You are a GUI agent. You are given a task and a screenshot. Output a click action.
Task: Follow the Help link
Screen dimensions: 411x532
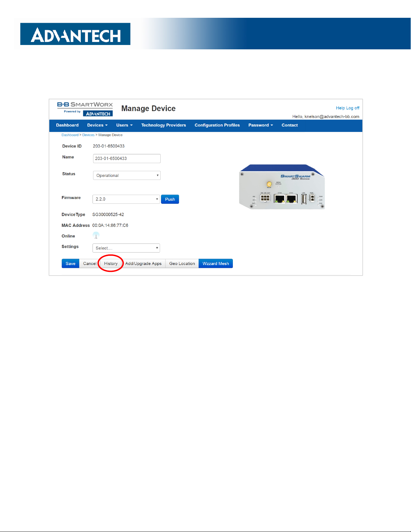tap(341, 108)
